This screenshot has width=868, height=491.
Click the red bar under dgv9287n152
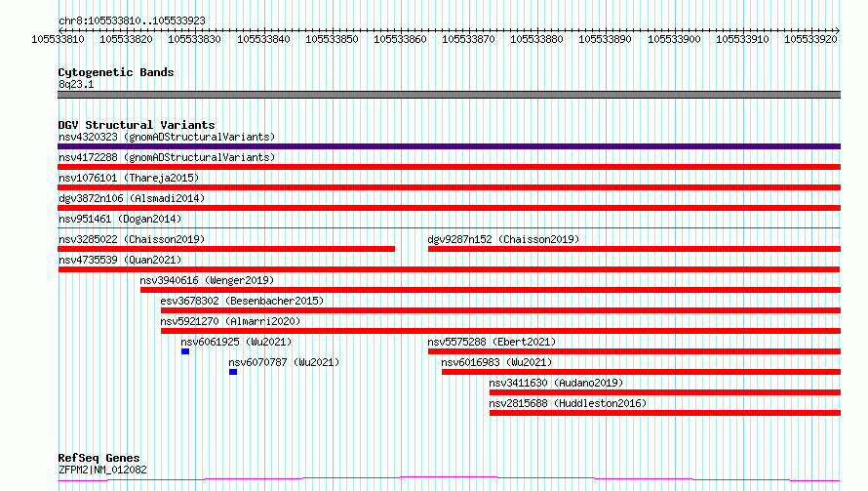tap(634, 249)
